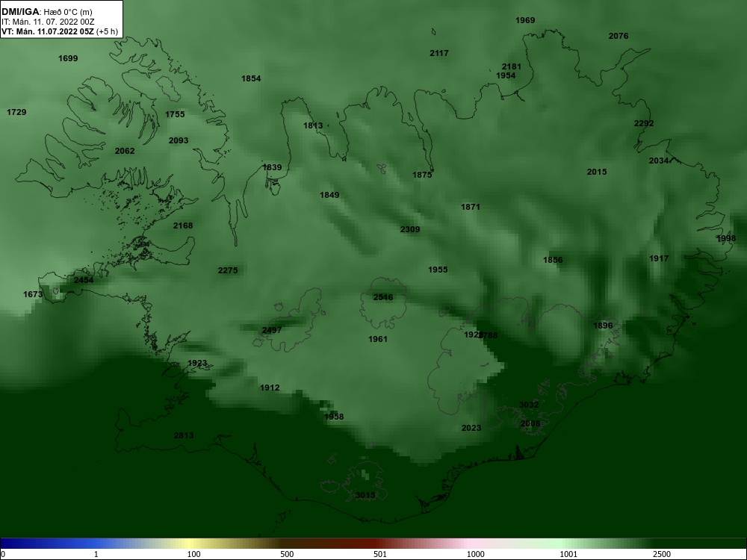The width and height of the screenshot is (747, 560).
Task: Select the map value 1896
Action: (603, 326)
